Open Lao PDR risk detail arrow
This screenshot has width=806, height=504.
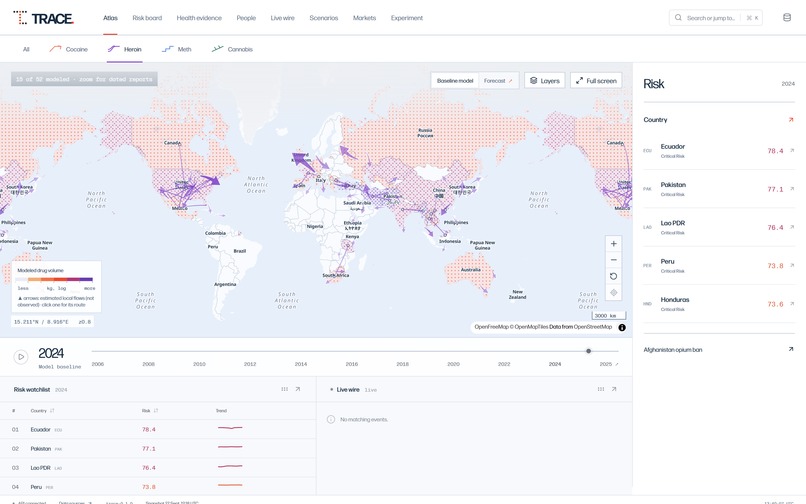coord(792,227)
